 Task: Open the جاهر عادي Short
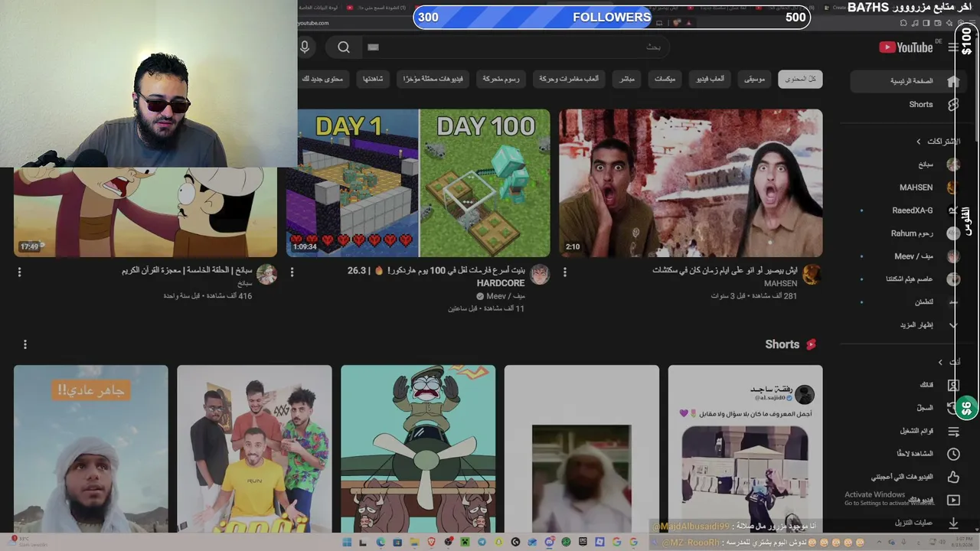point(91,449)
